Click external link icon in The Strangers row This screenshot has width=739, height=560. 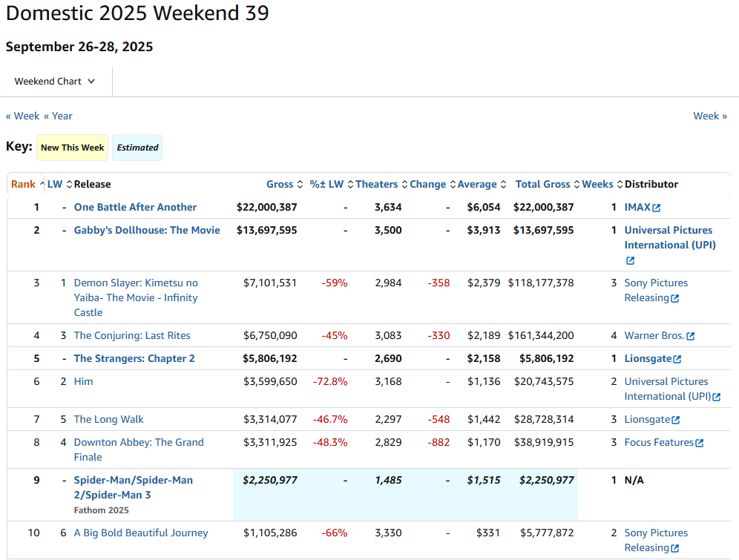click(677, 359)
